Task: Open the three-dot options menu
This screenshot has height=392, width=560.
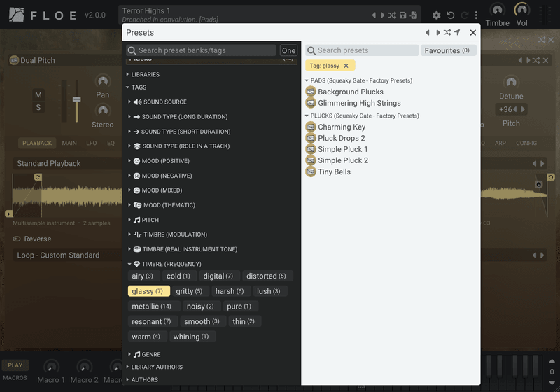Action: coord(476,15)
